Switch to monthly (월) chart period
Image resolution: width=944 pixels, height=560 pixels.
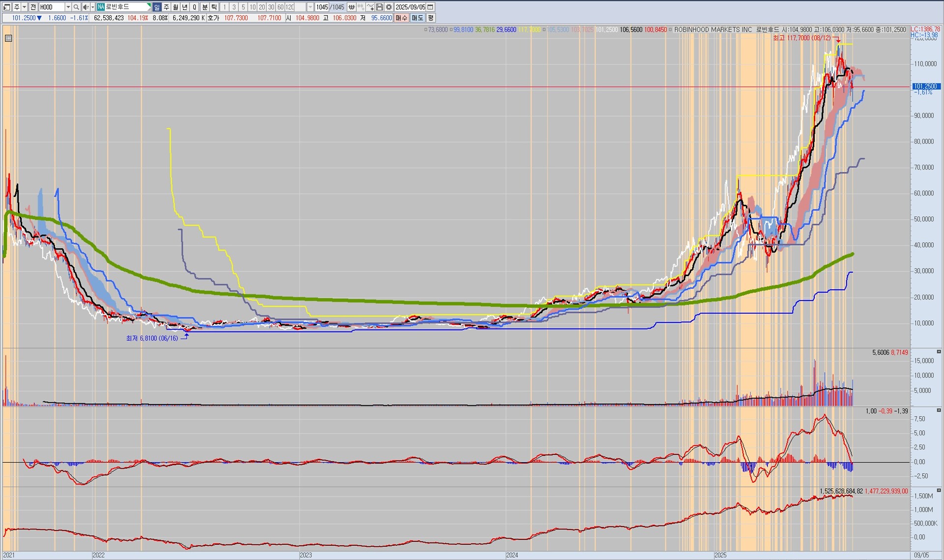coord(176,7)
